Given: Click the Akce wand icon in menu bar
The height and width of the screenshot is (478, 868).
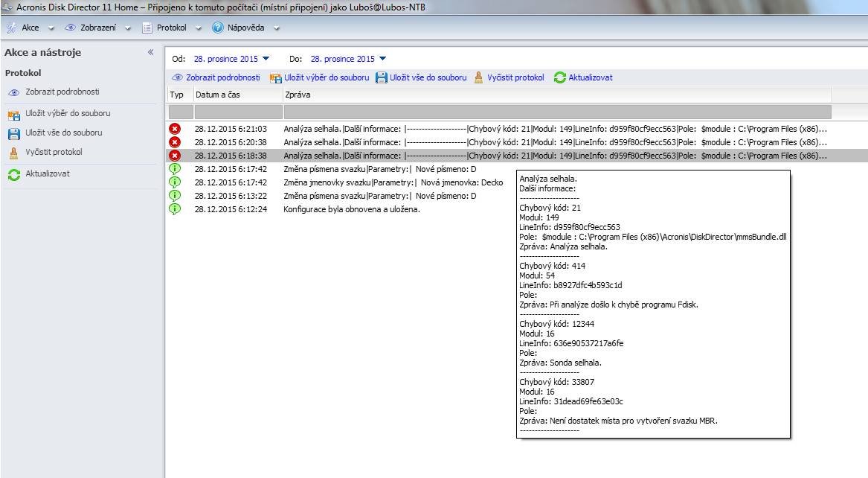Looking at the screenshot, I should [12, 28].
